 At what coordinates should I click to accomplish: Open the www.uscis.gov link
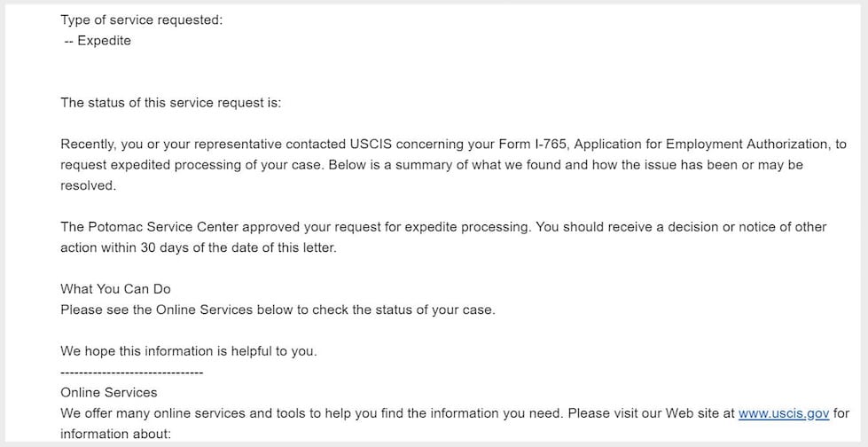click(x=783, y=414)
